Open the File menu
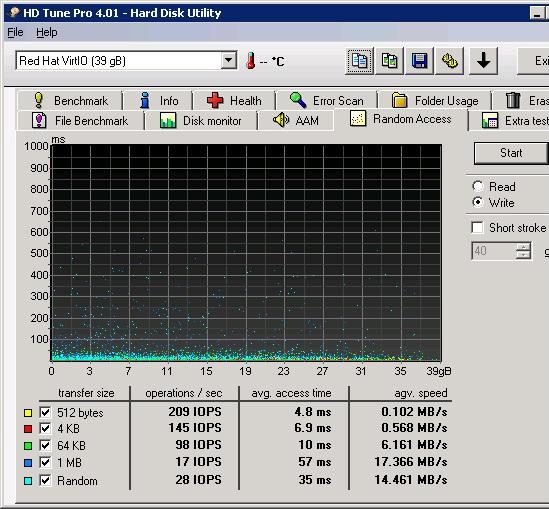549x509 pixels. [x=15, y=32]
